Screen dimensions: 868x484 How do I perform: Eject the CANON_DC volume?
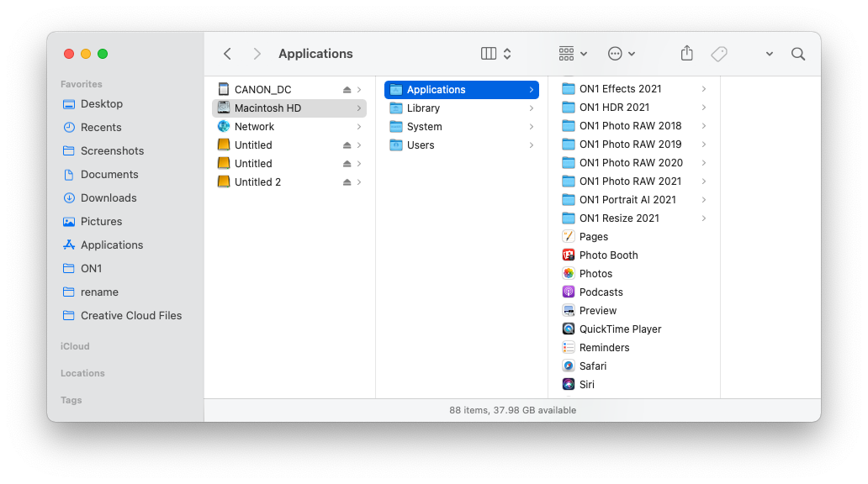[x=347, y=90]
